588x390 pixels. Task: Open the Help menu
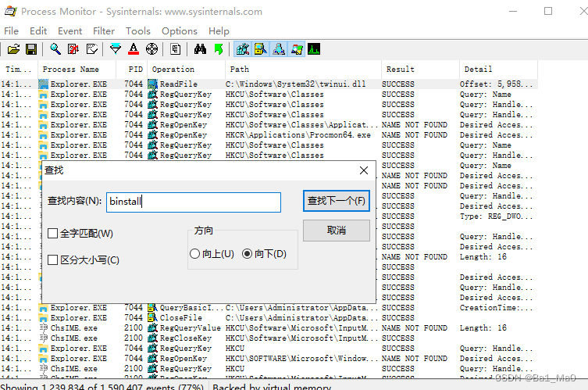[x=219, y=30]
